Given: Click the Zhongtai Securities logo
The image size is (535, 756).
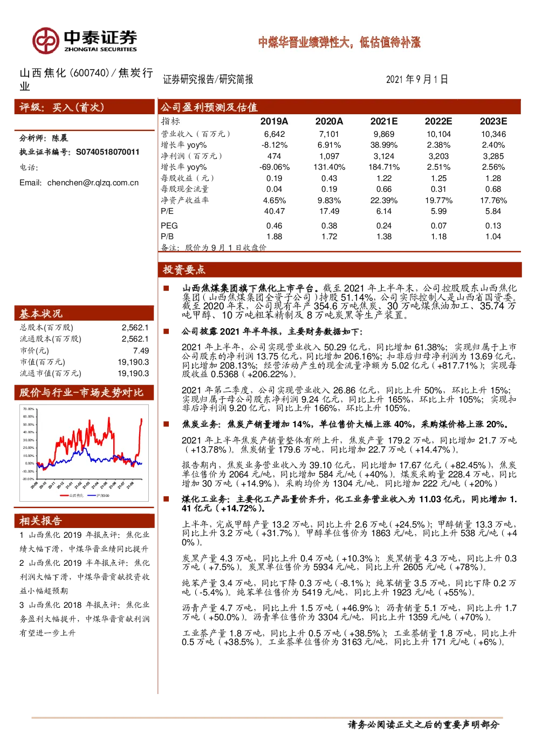Looking at the screenshot, I should (85, 40).
